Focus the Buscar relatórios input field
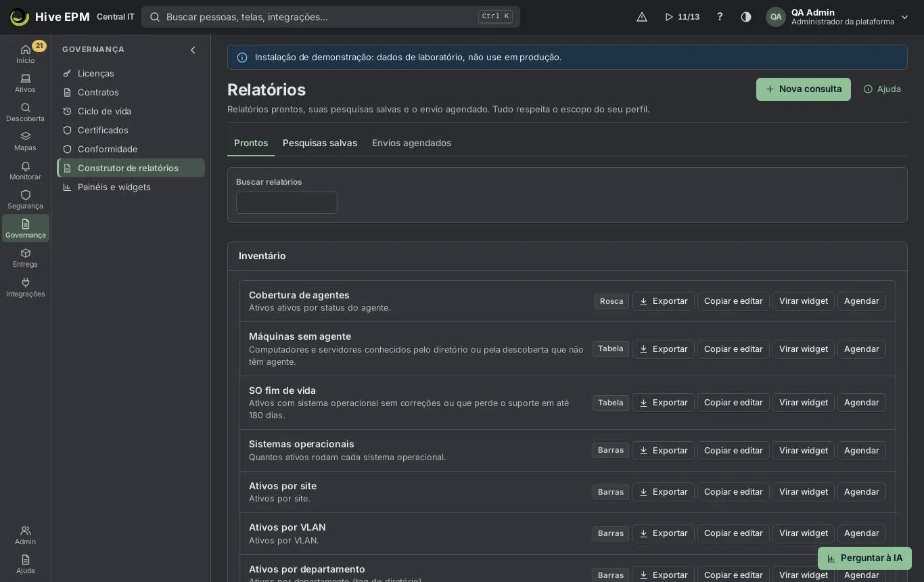This screenshot has width=924, height=582. click(287, 202)
